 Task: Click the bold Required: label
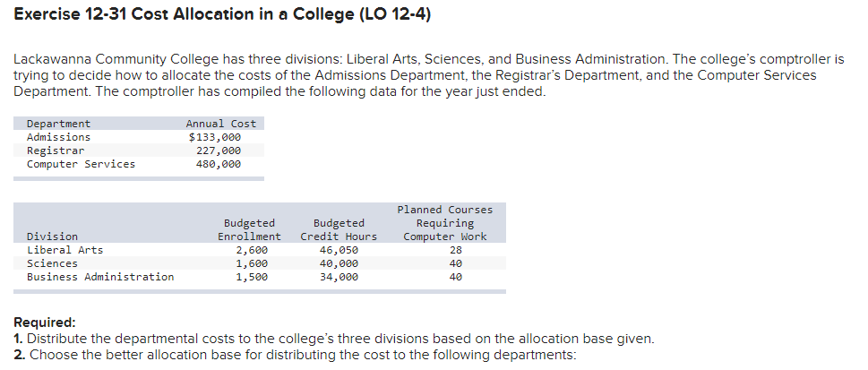45,323
